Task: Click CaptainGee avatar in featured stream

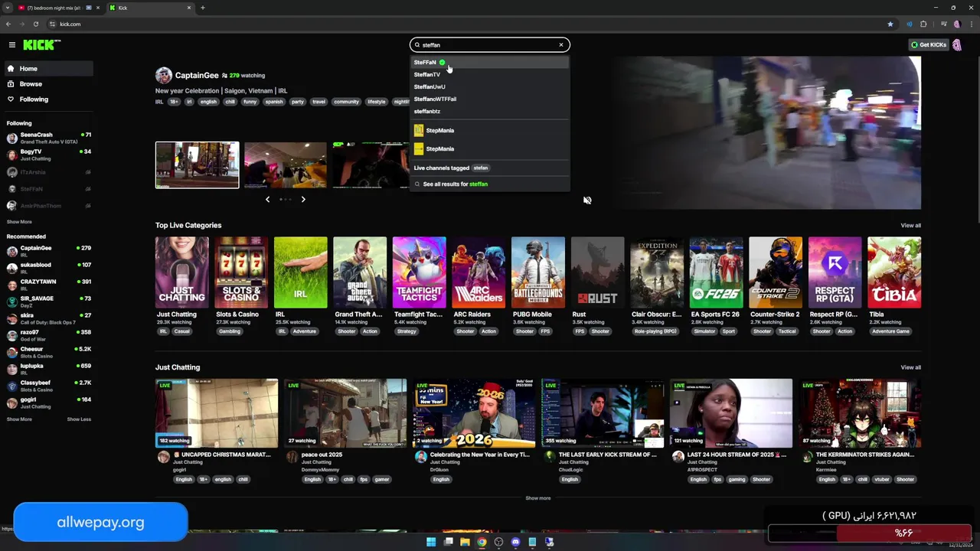Action: click(163, 75)
